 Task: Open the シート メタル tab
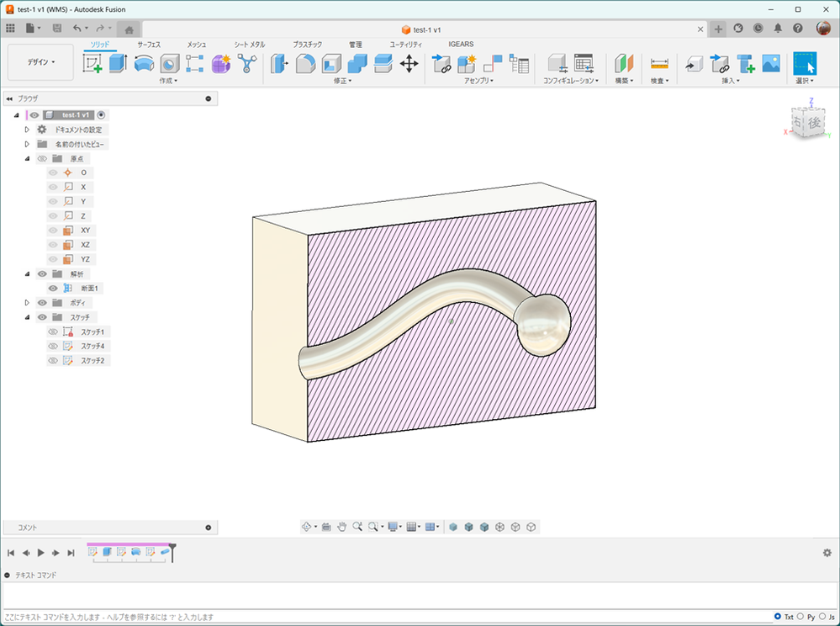tap(249, 44)
